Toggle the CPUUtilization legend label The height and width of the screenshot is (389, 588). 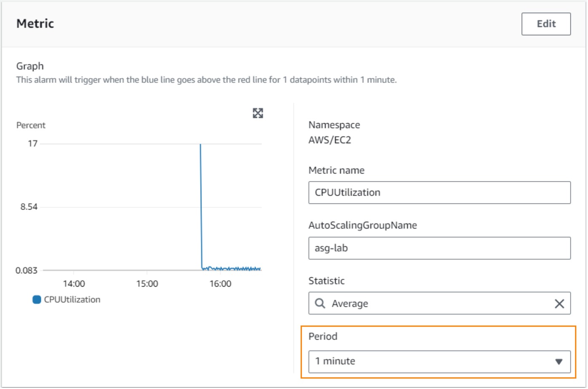pos(72,300)
